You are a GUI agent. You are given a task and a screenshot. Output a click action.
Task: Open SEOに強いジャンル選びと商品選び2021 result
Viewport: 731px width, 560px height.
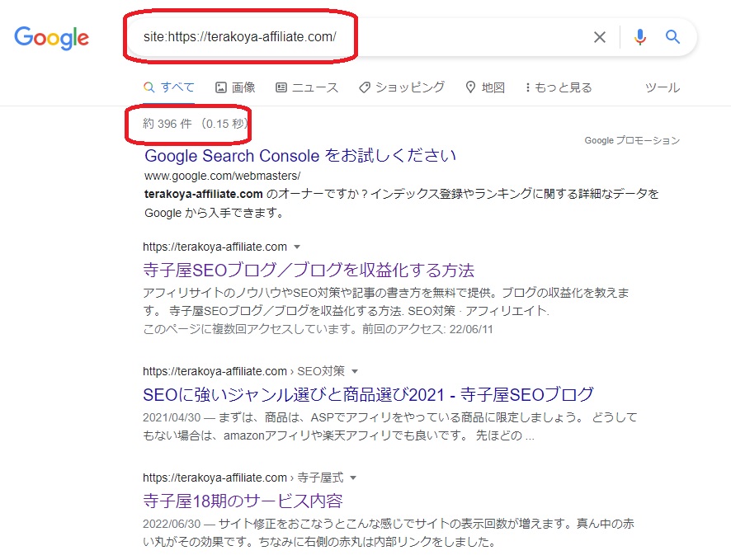[368, 394]
